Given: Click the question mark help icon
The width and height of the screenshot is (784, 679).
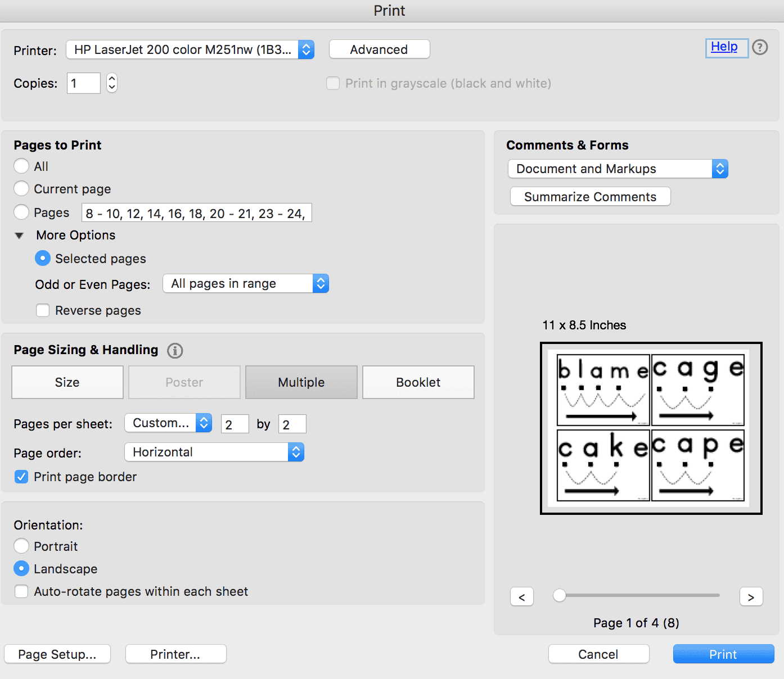Looking at the screenshot, I should [760, 47].
